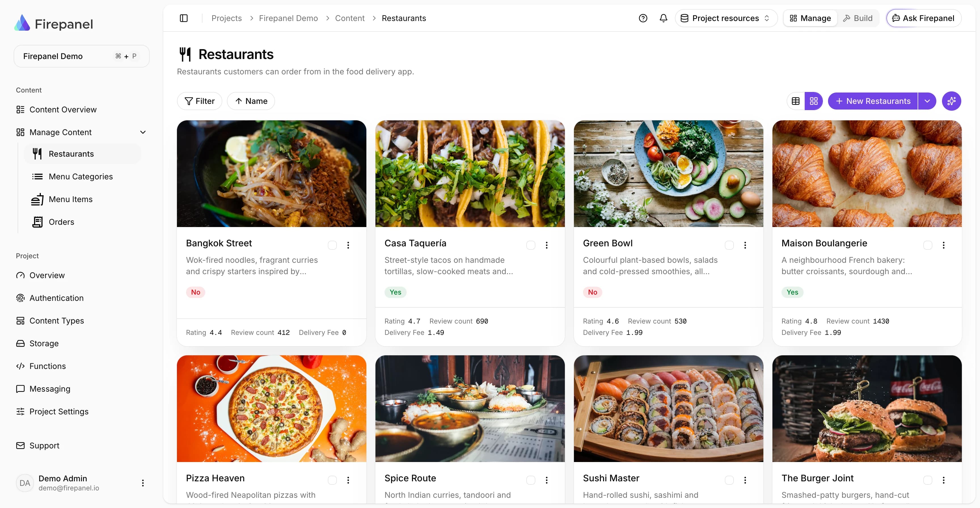The height and width of the screenshot is (508, 980).
Task: Switch to grid card view
Action: pyautogui.click(x=814, y=101)
